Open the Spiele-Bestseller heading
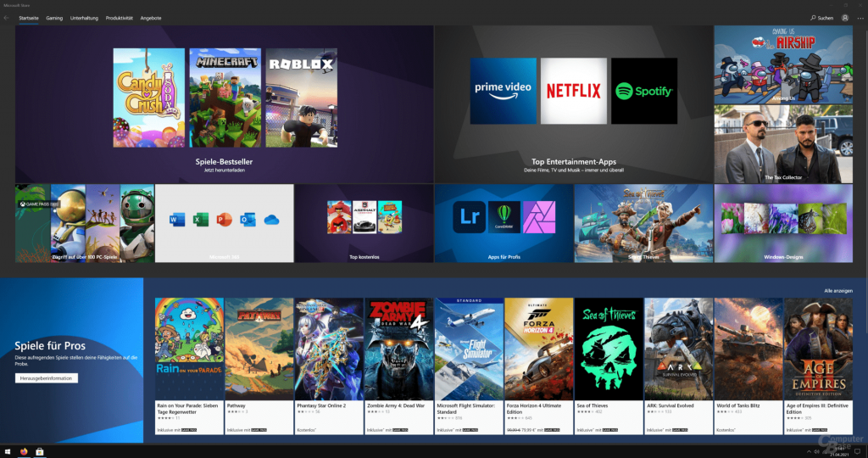This screenshot has height=458, width=868. point(224,162)
